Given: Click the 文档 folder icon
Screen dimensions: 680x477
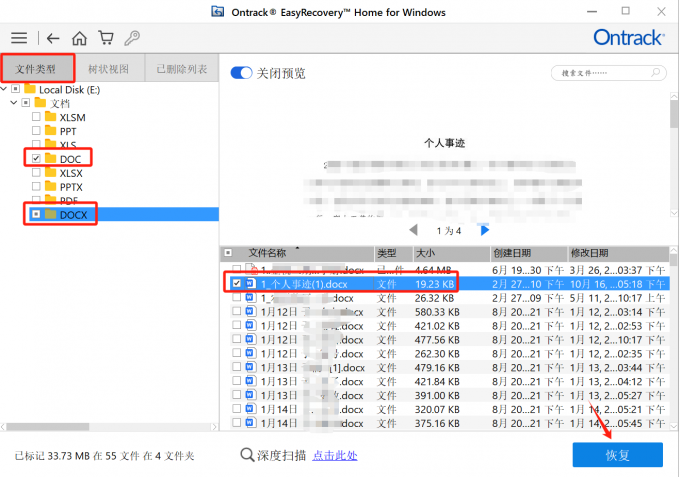Looking at the screenshot, I should click(x=40, y=103).
